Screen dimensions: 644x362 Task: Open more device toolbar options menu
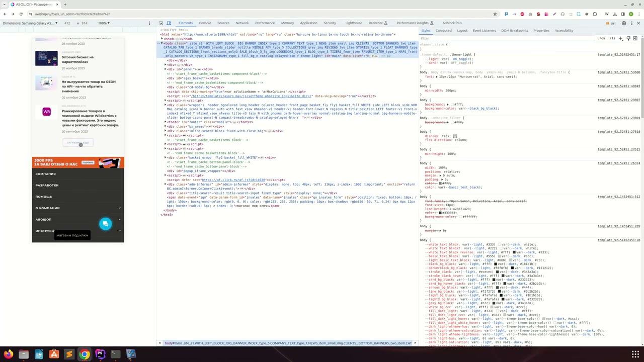coord(149,23)
